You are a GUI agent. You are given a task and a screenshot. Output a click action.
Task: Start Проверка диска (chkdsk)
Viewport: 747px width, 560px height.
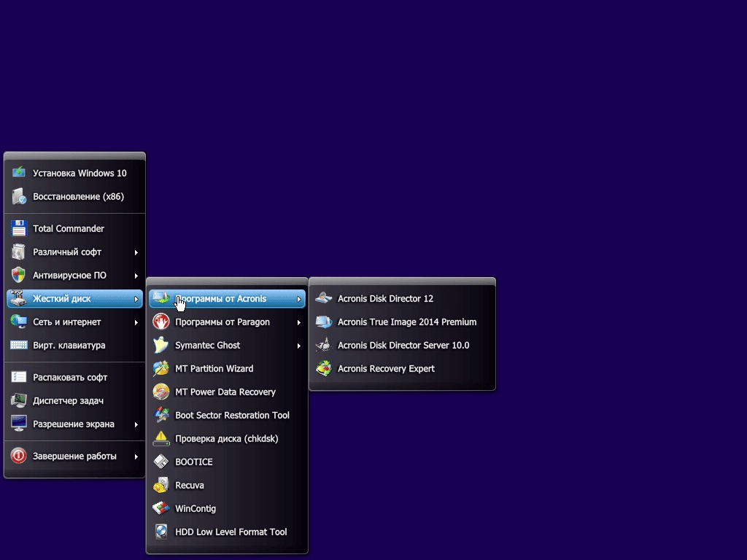[x=228, y=438]
